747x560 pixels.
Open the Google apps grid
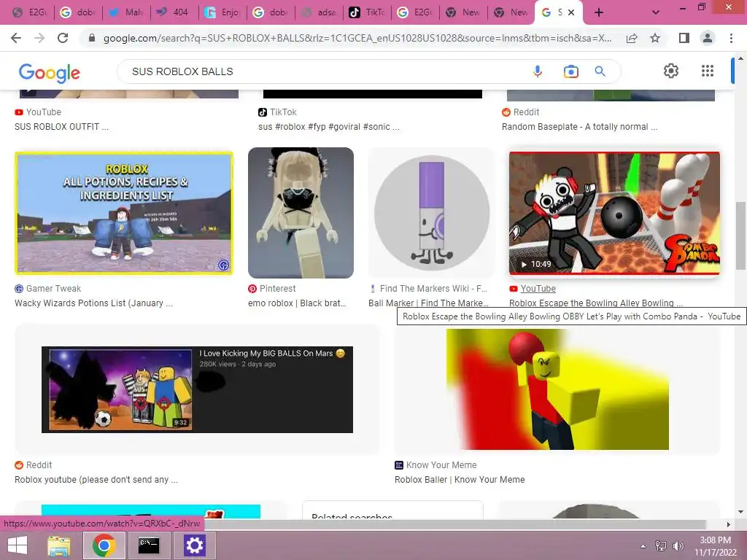point(708,71)
